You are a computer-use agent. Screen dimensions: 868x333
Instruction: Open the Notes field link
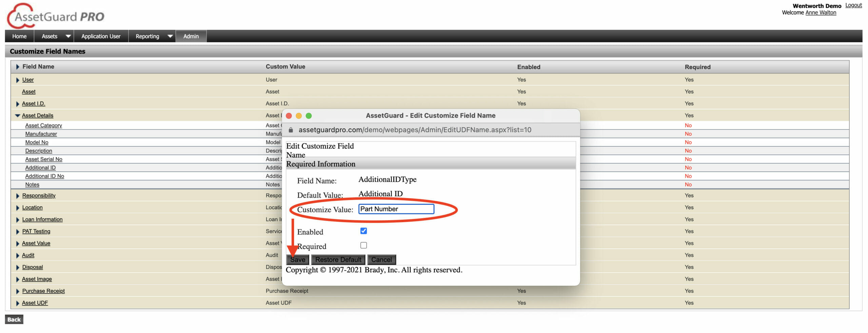click(x=32, y=185)
